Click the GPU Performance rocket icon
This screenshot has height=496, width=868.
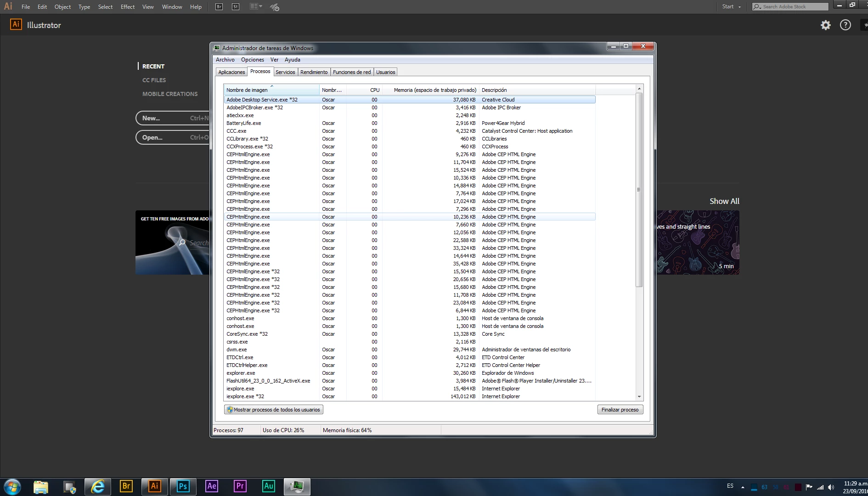point(275,7)
